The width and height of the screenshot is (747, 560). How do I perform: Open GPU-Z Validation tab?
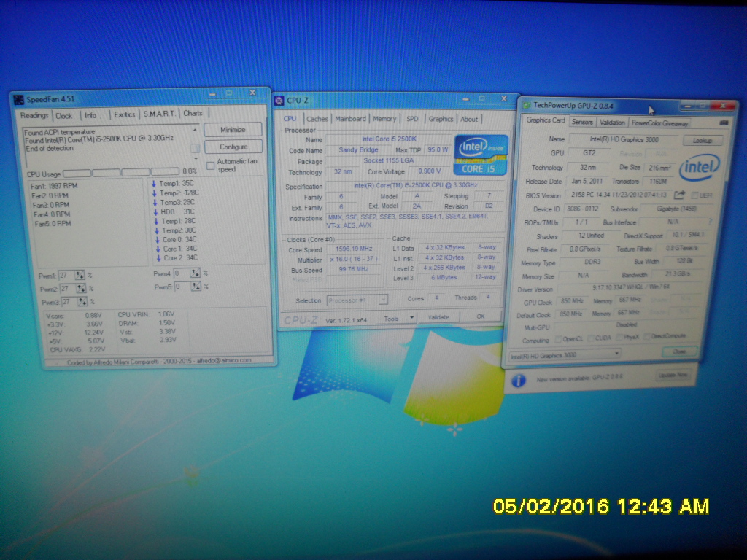point(612,122)
